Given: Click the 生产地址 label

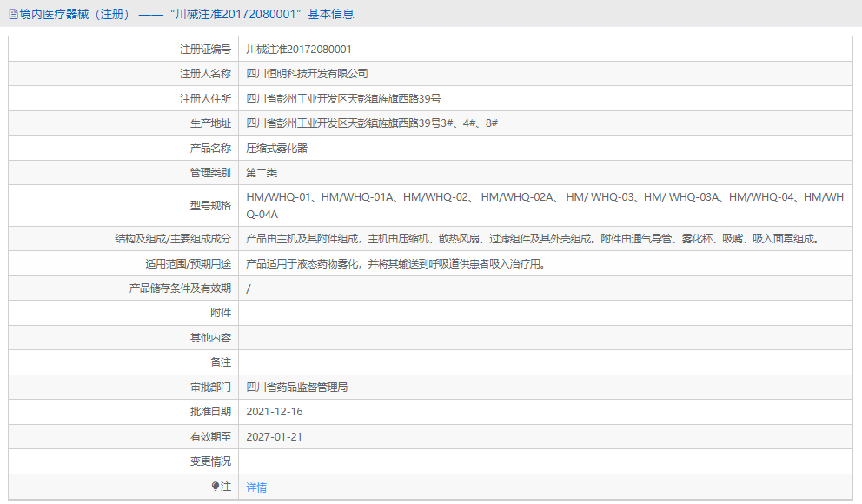Looking at the screenshot, I should (x=210, y=123).
